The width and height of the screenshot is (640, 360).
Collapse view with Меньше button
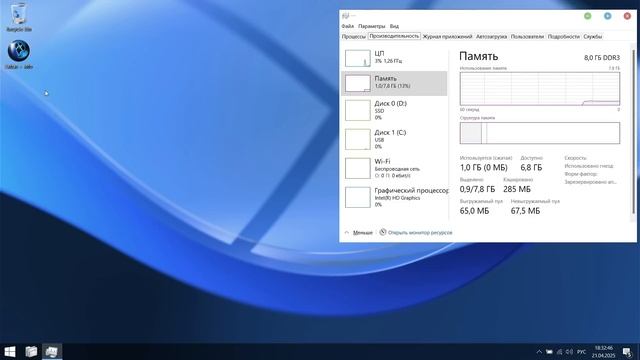pyautogui.click(x=358, y=233)
